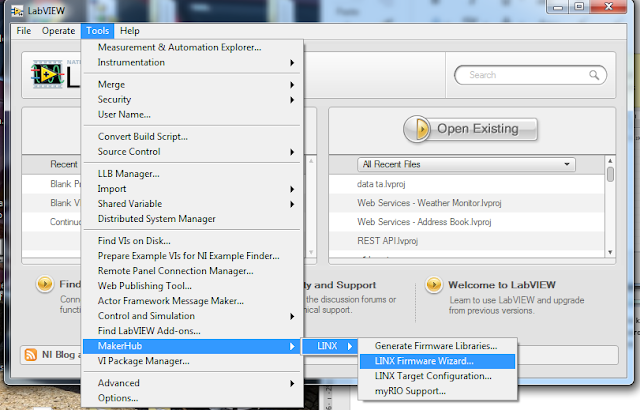Screen dimensions: 640x410
Task: Select myRIO Support
Action: (438, 391)
